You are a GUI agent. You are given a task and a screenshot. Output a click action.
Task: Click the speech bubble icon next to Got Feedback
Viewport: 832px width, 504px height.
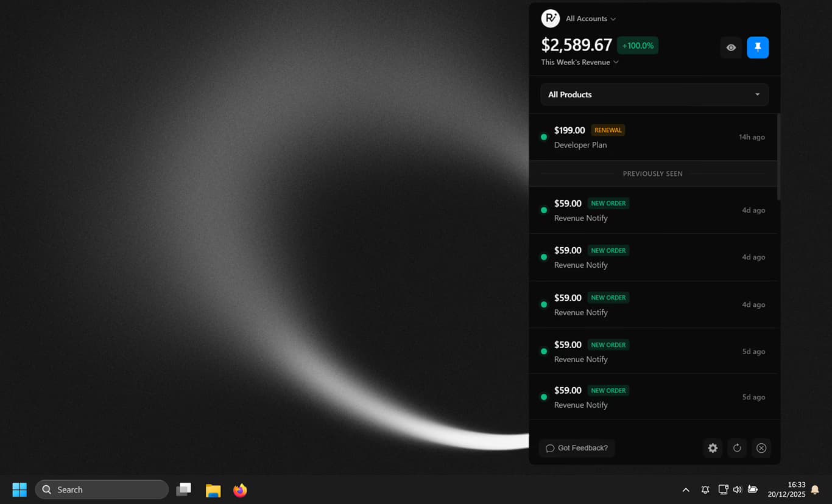coord(550,448)
